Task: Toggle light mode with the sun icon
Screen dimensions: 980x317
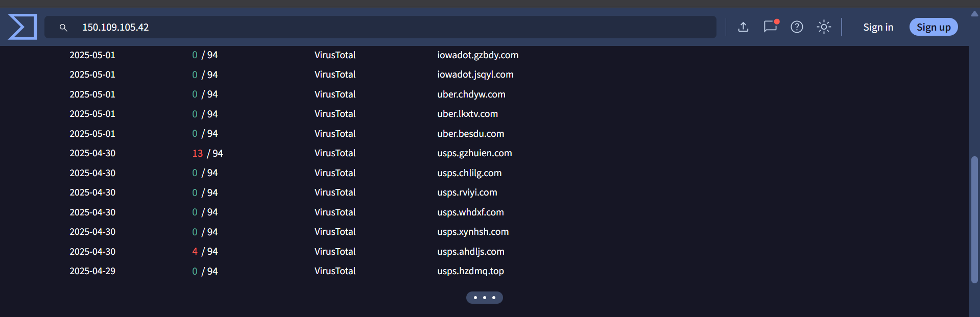Action: (x=824, y=27)
